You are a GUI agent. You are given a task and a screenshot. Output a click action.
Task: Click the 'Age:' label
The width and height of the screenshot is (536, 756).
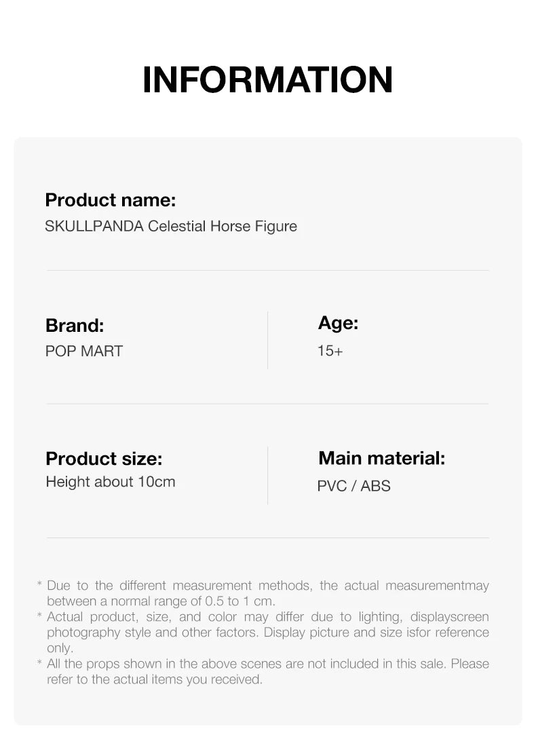(x=338, y=323)
